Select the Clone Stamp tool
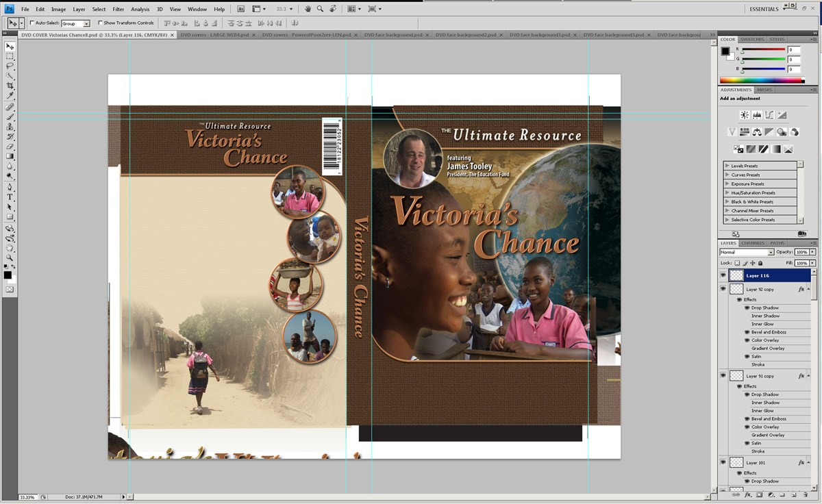 coord(10,127)
